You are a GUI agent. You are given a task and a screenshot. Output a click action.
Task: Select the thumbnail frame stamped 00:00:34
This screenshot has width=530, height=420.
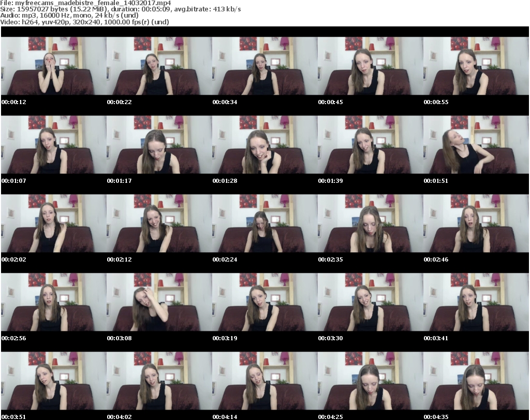(x=264, y=66)
